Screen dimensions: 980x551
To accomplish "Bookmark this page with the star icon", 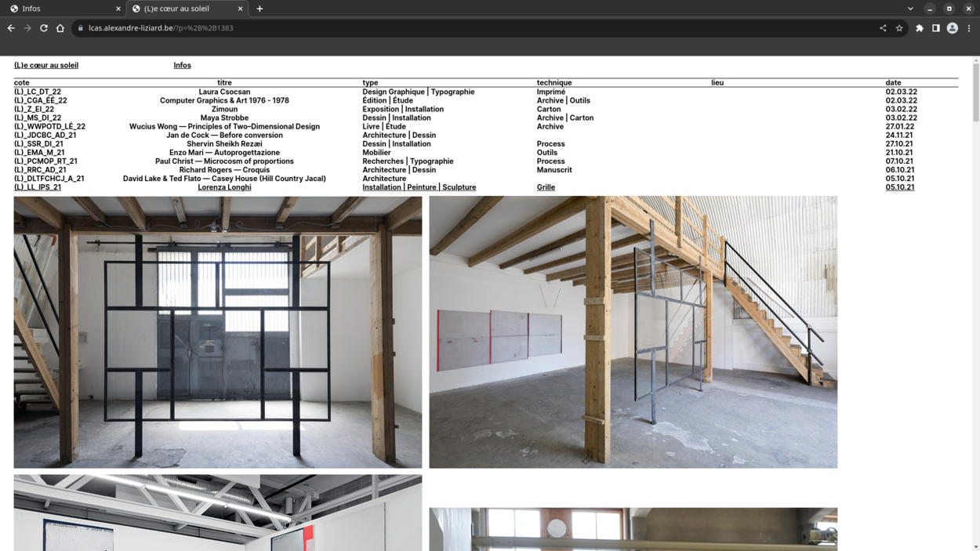I will [899, 28].
